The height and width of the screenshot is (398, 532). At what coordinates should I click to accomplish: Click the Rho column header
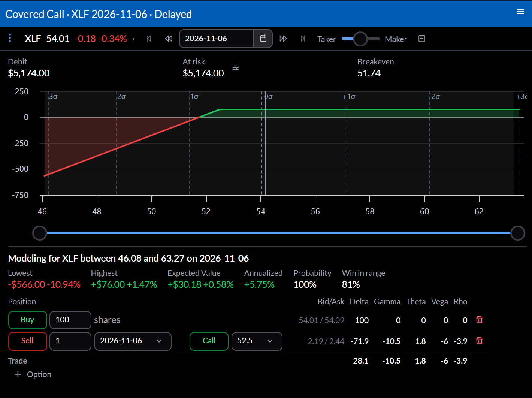(x=460, y=302)
